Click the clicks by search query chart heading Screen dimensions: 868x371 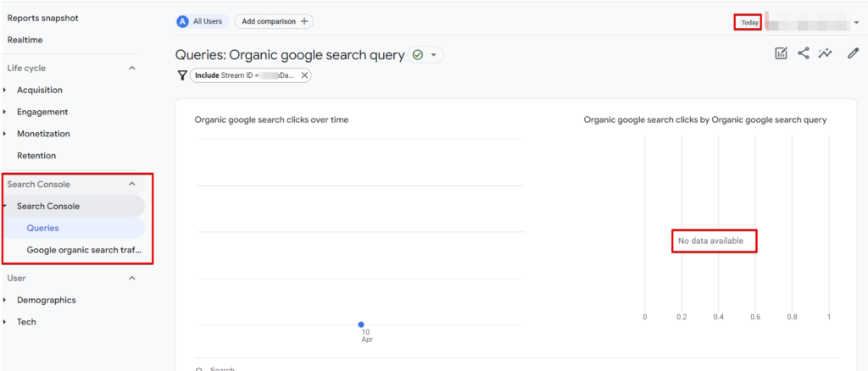[x=705, y=119]
